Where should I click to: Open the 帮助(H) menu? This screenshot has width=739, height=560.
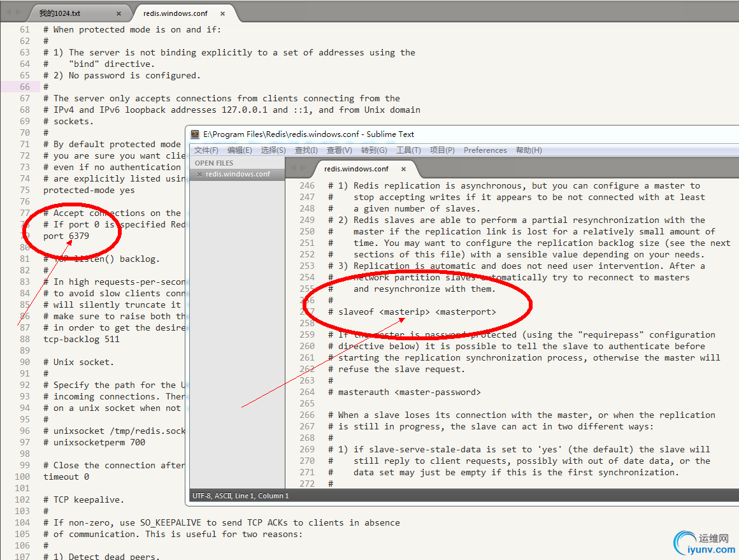[529, 150]
